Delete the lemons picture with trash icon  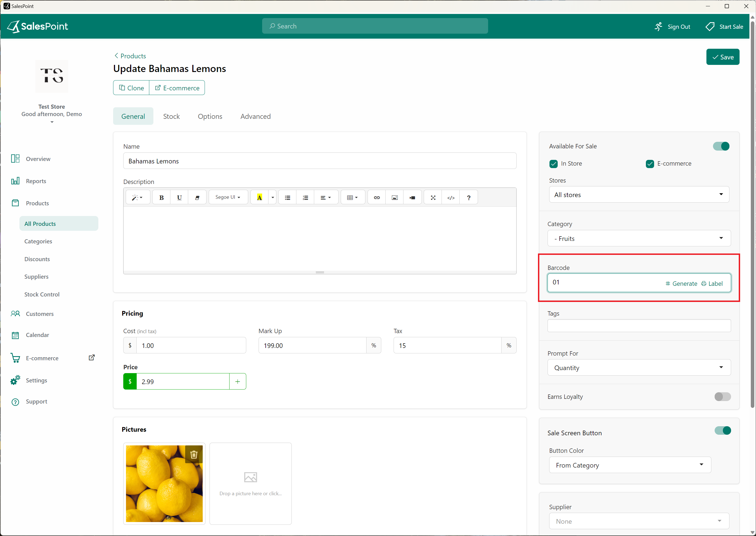point(194,454)
